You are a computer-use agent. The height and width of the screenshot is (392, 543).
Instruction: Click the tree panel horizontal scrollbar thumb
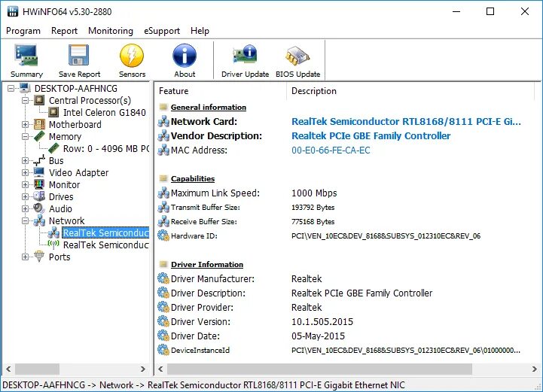tap(37, 369)
